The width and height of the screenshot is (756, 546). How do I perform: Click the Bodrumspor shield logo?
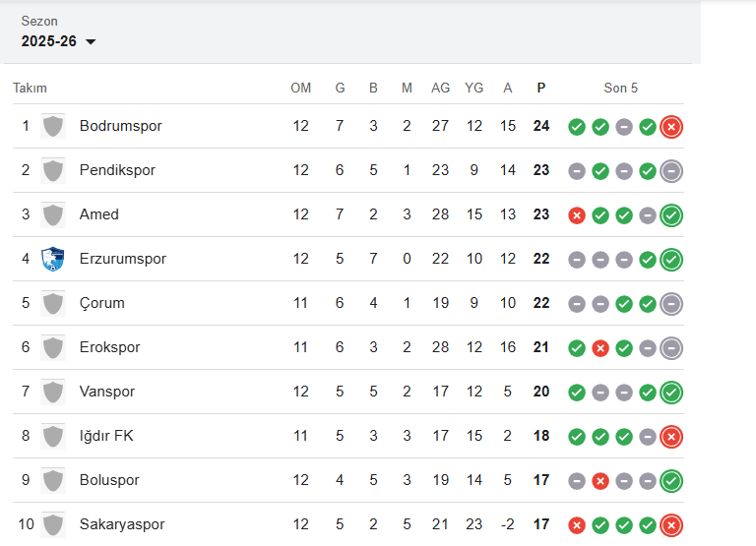pyautogui.click(x=52, y=126)
